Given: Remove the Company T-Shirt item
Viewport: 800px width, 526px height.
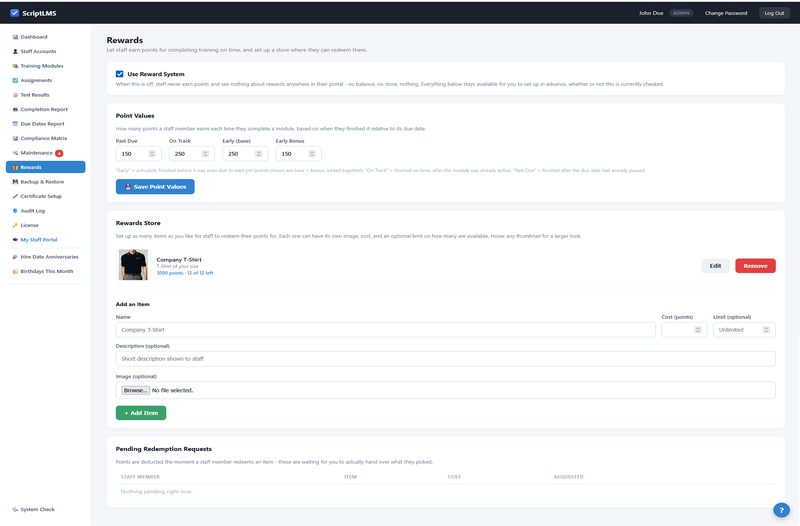Looking at the screenshot, I should point(755,266).
